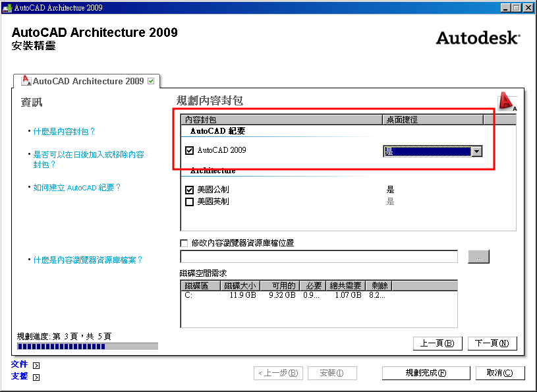The image size is (537, 392).
Task: Select the C: drive row
Action: click(x=319, y=295)
